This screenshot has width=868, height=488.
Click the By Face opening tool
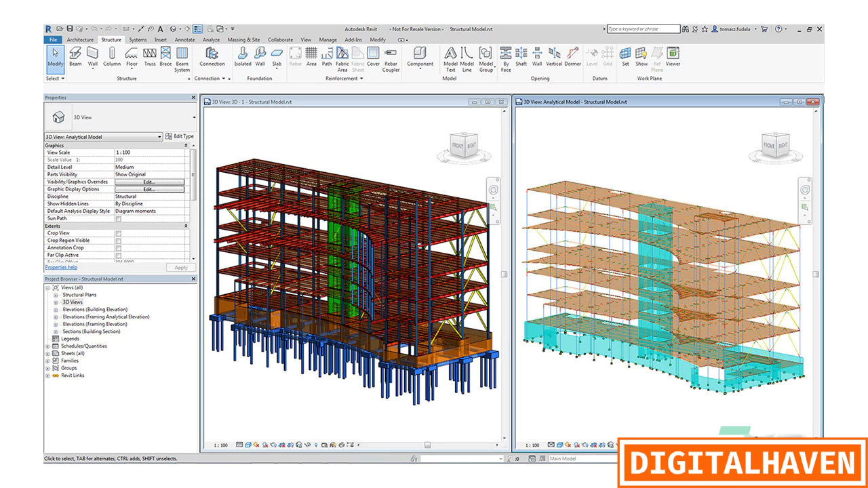point(506,60)
